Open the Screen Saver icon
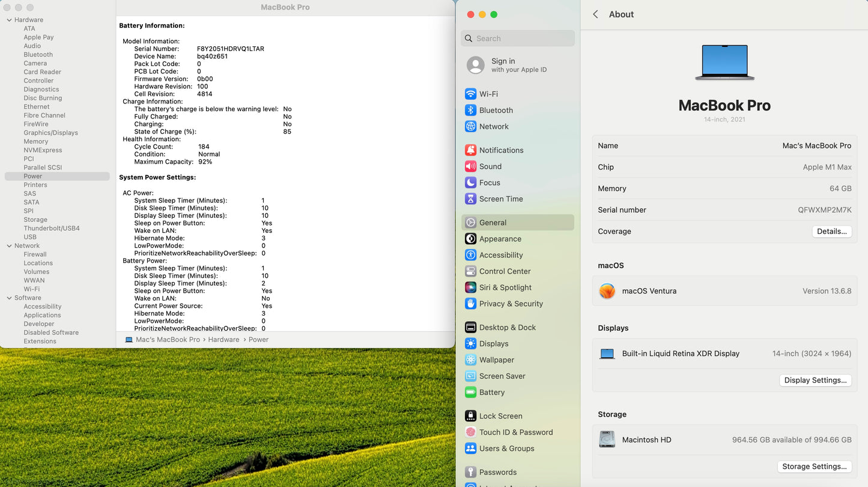The height and width of the screenshot is (487, 868). click(x=471, y=376)
